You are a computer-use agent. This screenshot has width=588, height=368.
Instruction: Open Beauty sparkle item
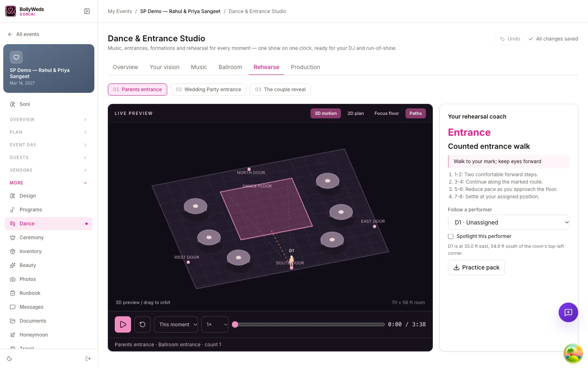tap(49, 265)
